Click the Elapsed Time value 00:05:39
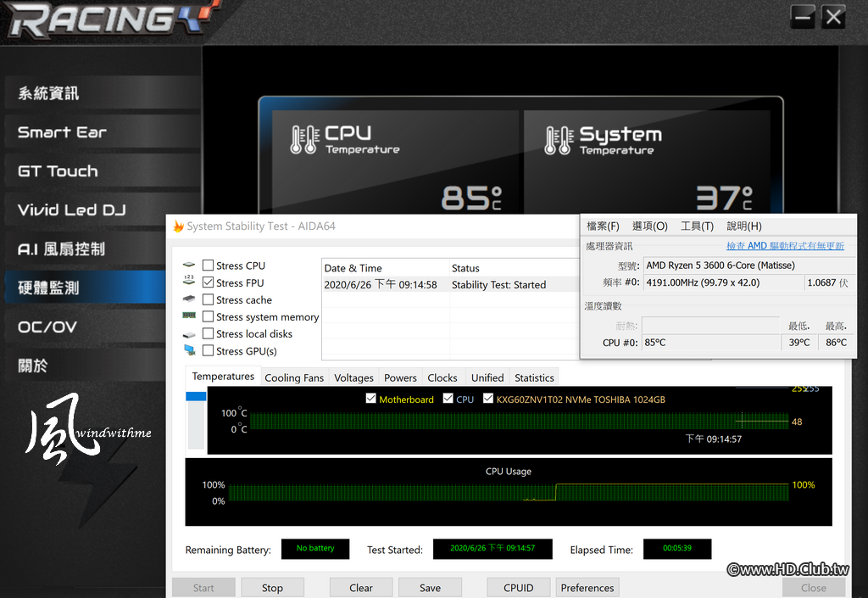Image resolution: width=868 pixels, height=598 pixels. pos(677,548)
